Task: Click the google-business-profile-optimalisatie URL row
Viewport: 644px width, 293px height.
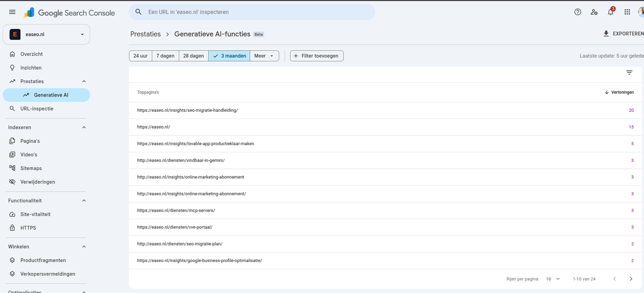Action: [x=386, y=260]
